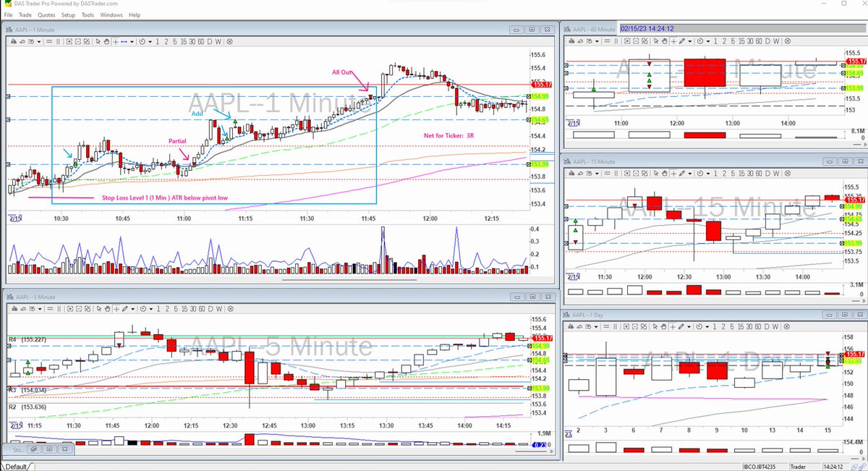Open the Setup menu

pyautogui.click(x=68, y=14)
